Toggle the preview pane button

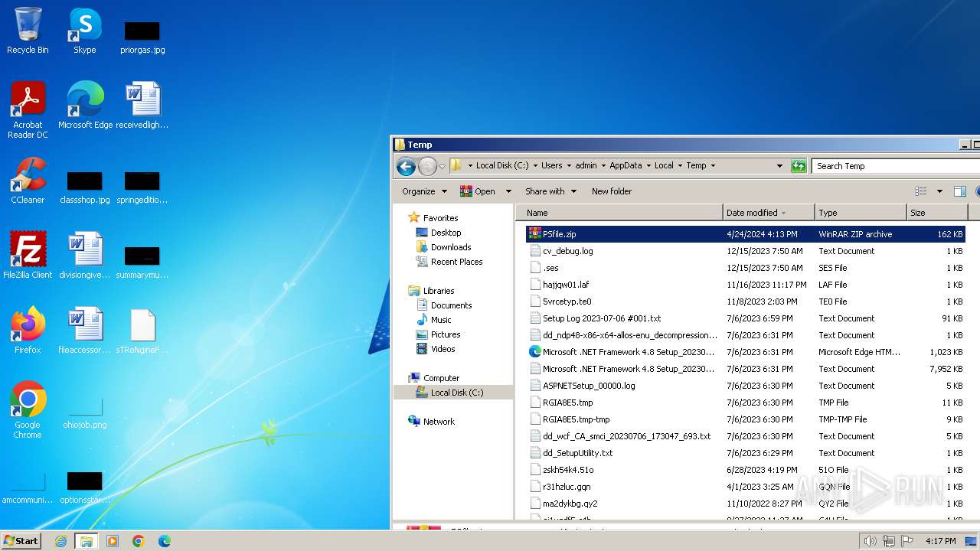[960, 191]
